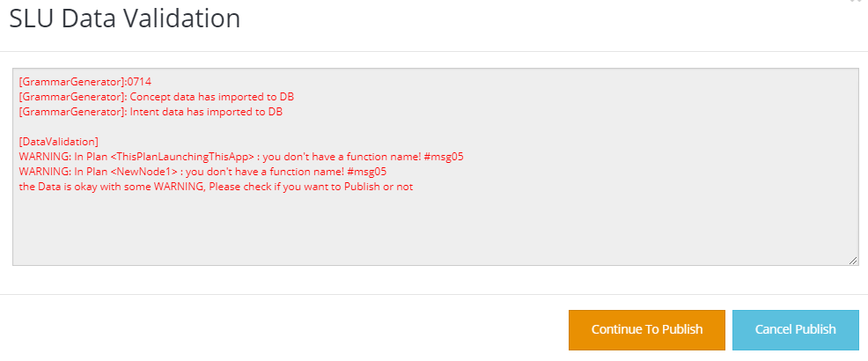Click the Continue To Publish button
This screenshot has width=868, height=361.
click(646, 330)
